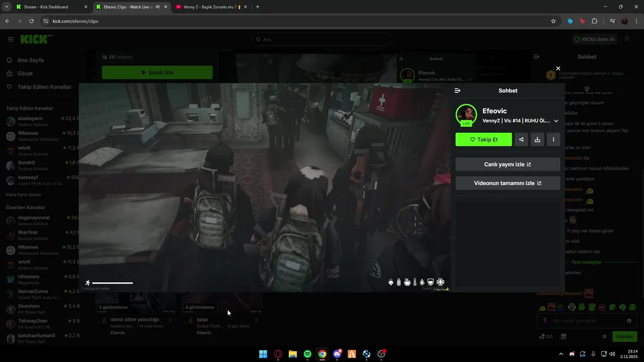
Task: Open volume control in system tray
Action: pyautogui.click(x=612, y=354)
